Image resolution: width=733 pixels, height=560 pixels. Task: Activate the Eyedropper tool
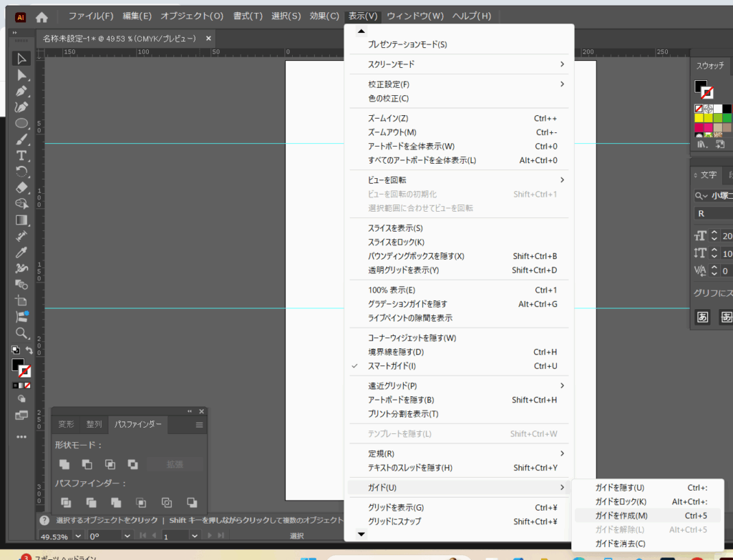21,252
